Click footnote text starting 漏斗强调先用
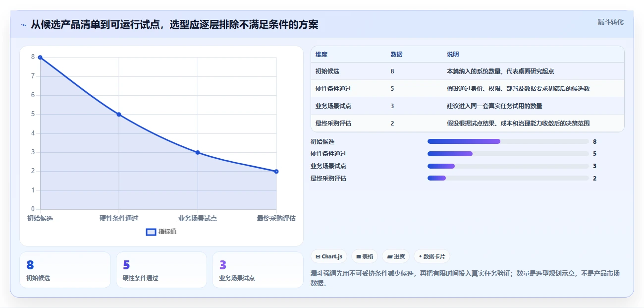Screen dimensions: 644x308 465,278
